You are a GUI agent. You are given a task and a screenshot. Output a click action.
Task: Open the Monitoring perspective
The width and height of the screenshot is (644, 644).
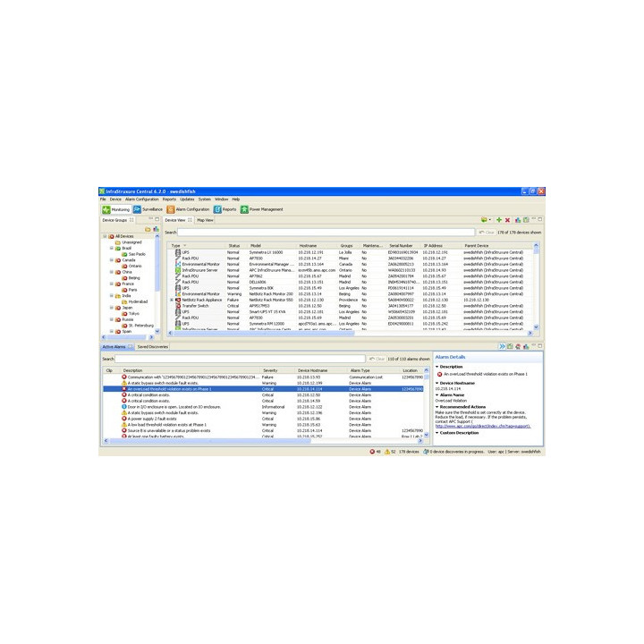coord(115,209)
